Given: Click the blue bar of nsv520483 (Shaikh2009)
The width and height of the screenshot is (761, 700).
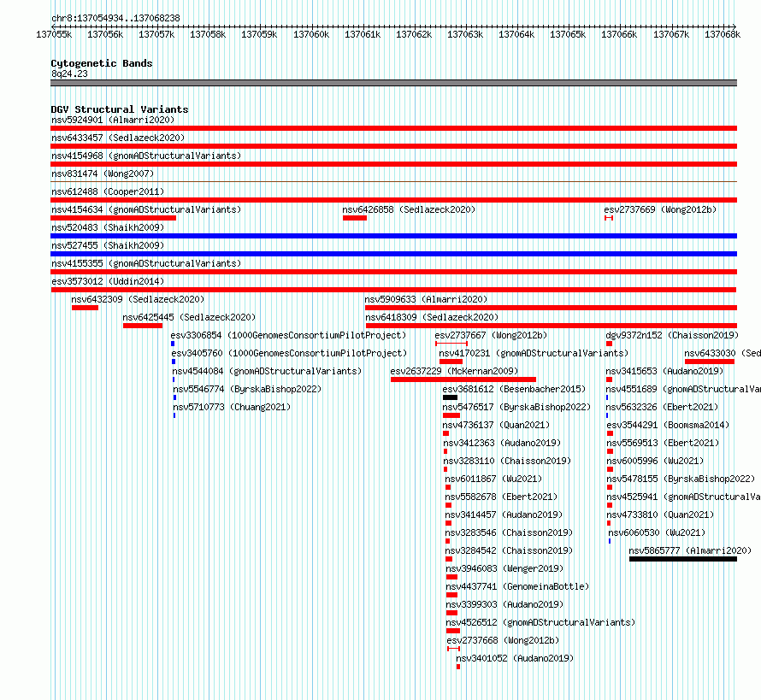Looking at the screenshot, I should coord(393,236).
